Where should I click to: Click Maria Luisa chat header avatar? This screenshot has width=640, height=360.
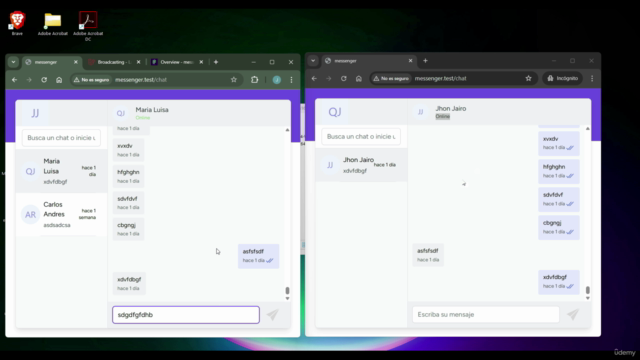pos(120,113)
